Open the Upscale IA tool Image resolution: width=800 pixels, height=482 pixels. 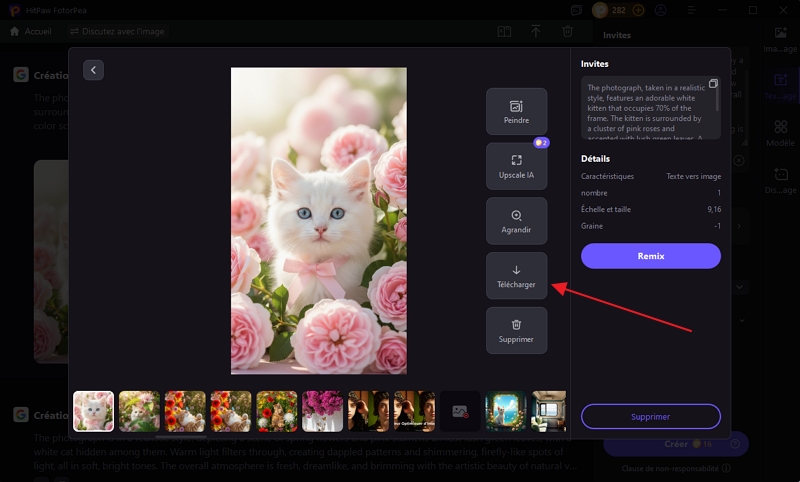click(516, 166)
